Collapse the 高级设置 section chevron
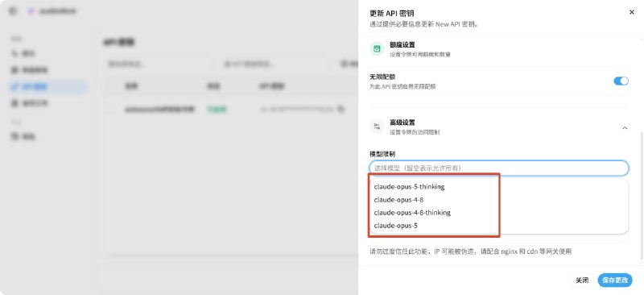 625,128
